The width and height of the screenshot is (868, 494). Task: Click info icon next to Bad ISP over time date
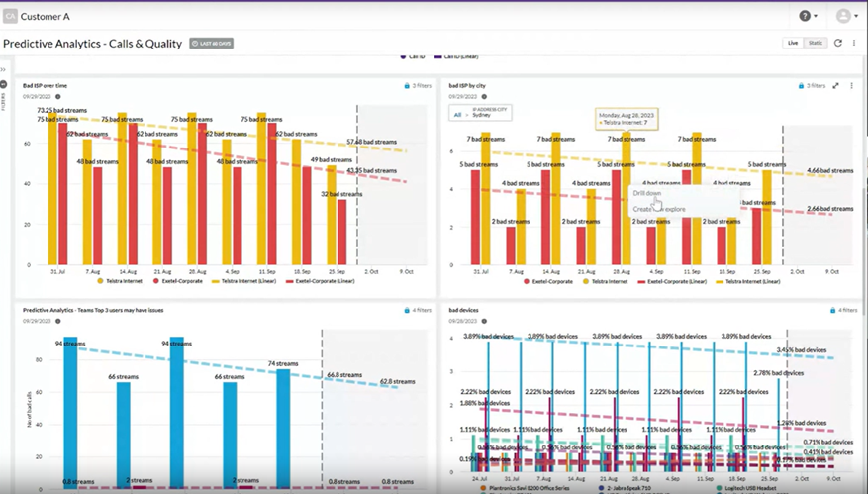pyautogui.click(x=57, y=97)
